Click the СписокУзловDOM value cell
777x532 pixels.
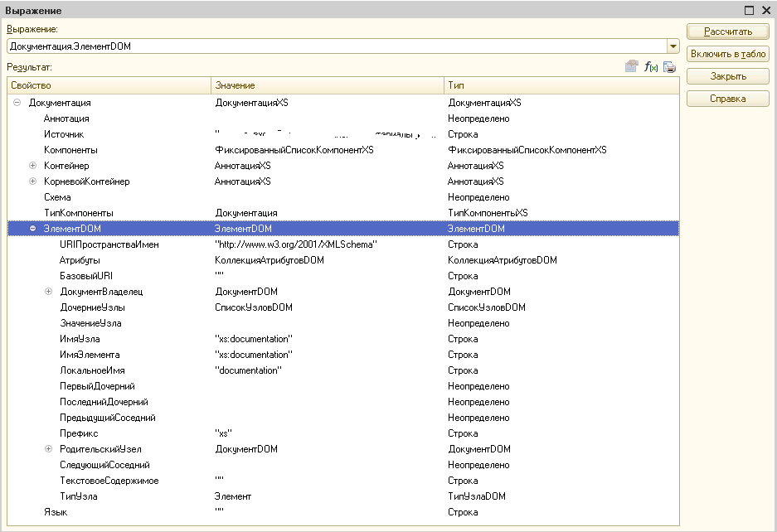pos(254,307)
